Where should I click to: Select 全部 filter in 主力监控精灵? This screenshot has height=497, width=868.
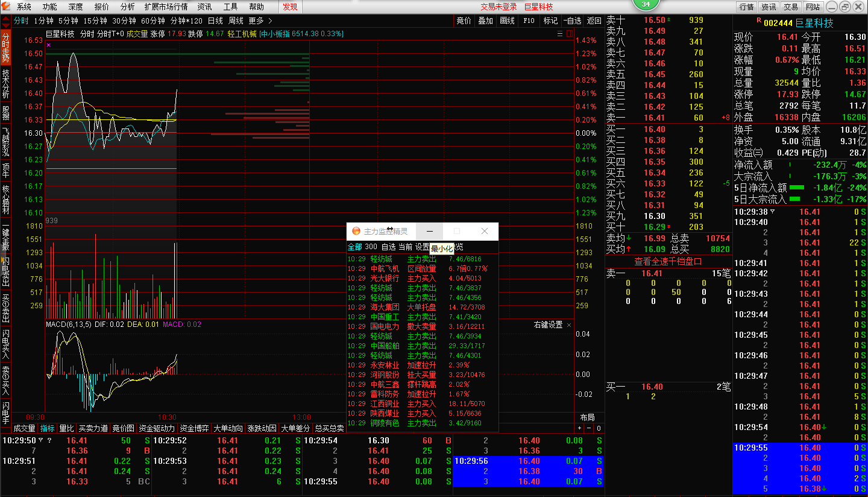[354, 247]
